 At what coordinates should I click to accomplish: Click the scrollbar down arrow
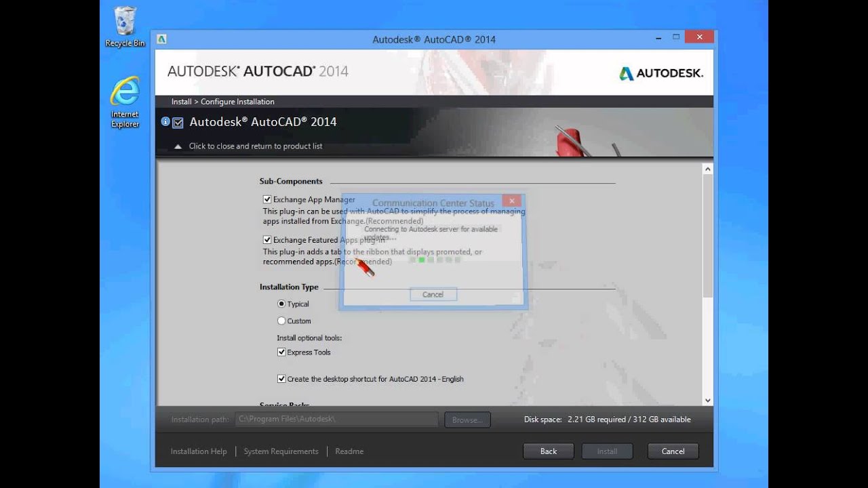click(708, 401)
